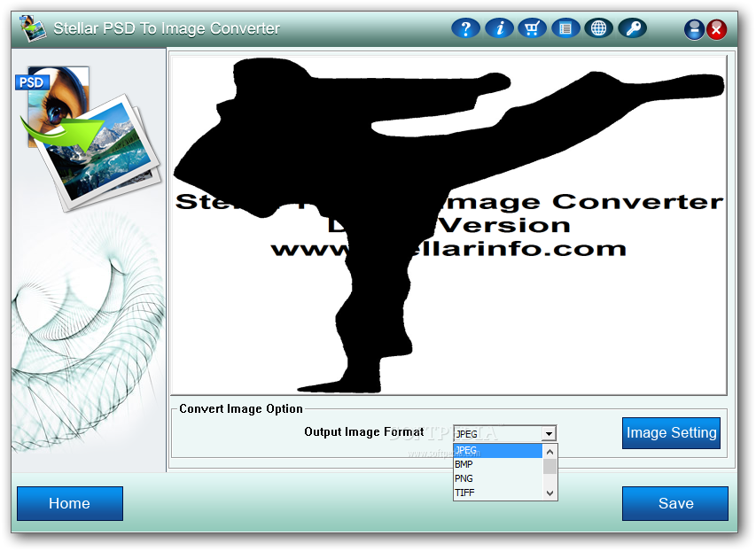Select JPEG from the format list
Screen dimensions: 756x551
click(498, 450)
